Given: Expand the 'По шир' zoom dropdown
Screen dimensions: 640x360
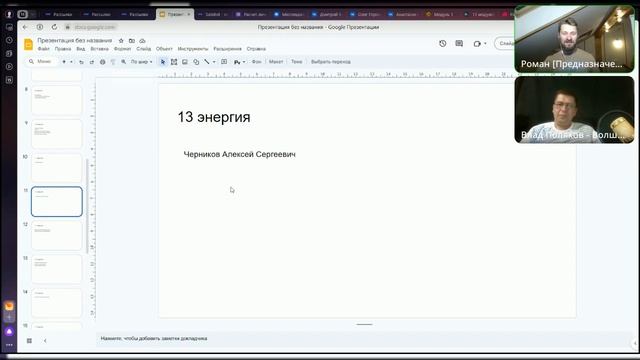Looking at the screenshot, I should point(141,62).
